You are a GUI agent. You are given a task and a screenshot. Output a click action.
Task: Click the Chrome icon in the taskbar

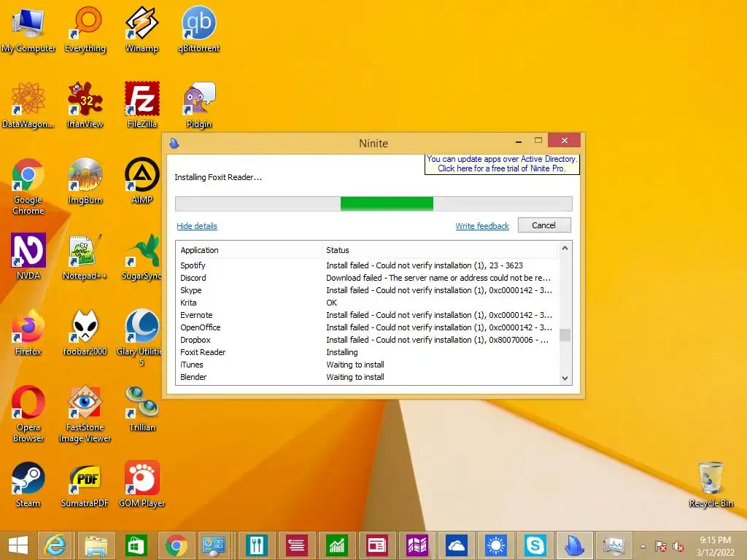pyautogui.click(x=177, y=545)
